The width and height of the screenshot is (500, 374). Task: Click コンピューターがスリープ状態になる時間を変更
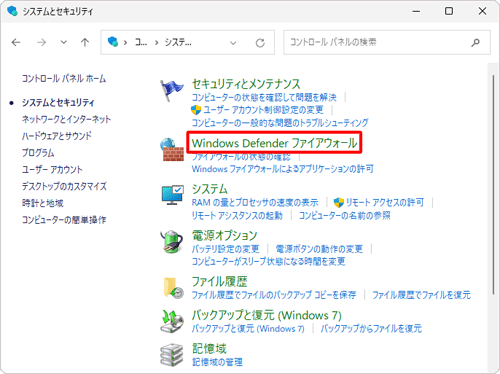268,261
